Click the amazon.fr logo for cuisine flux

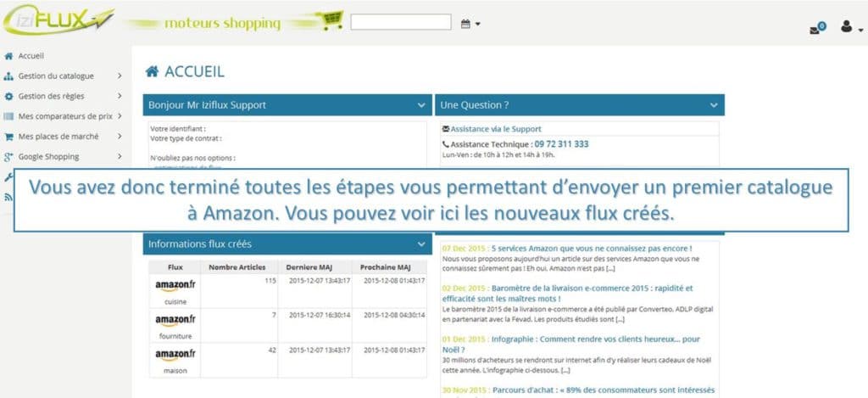(175, 285)
